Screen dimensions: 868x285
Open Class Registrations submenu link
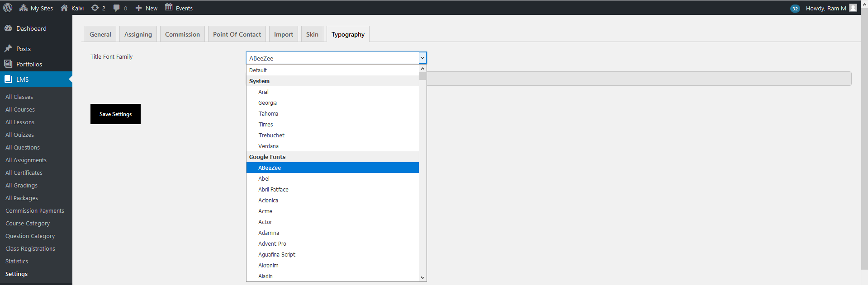(30, 248)
